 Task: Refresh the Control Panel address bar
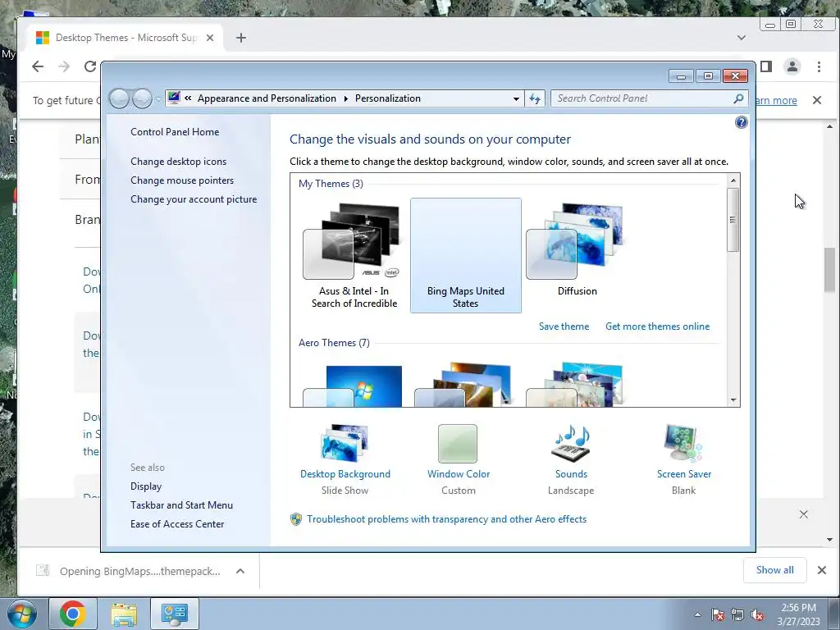pyautogui.click(x=535, y=98)
